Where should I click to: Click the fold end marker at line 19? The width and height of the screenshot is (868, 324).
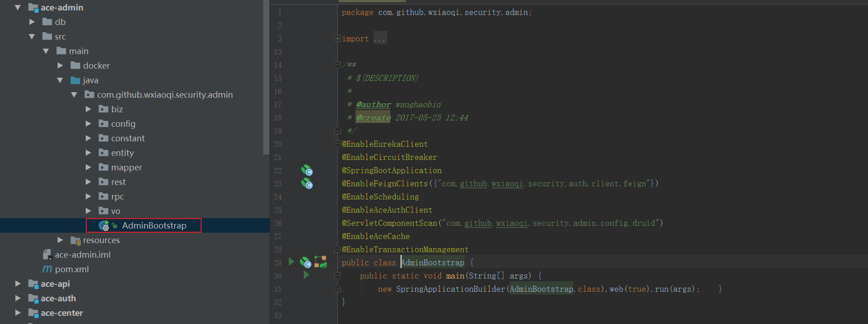pos(337,131)
